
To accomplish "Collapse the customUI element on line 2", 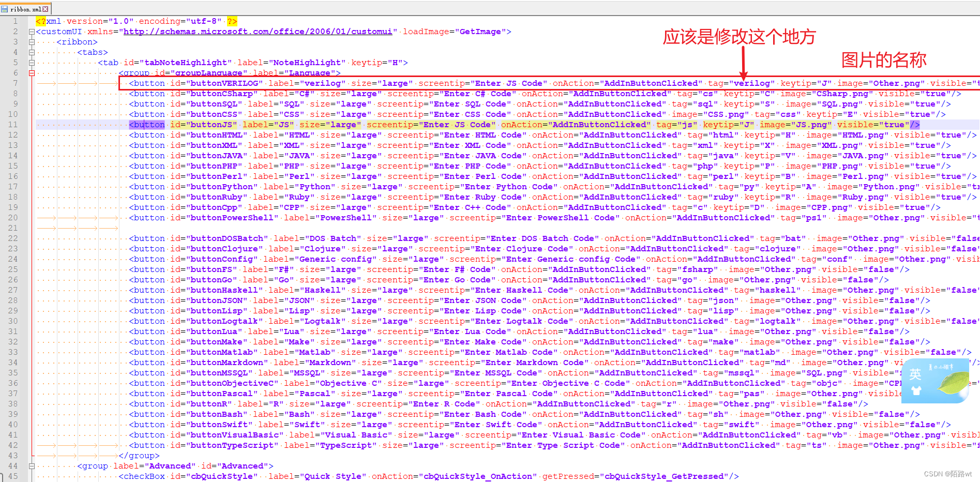I will tap(32, 32).
